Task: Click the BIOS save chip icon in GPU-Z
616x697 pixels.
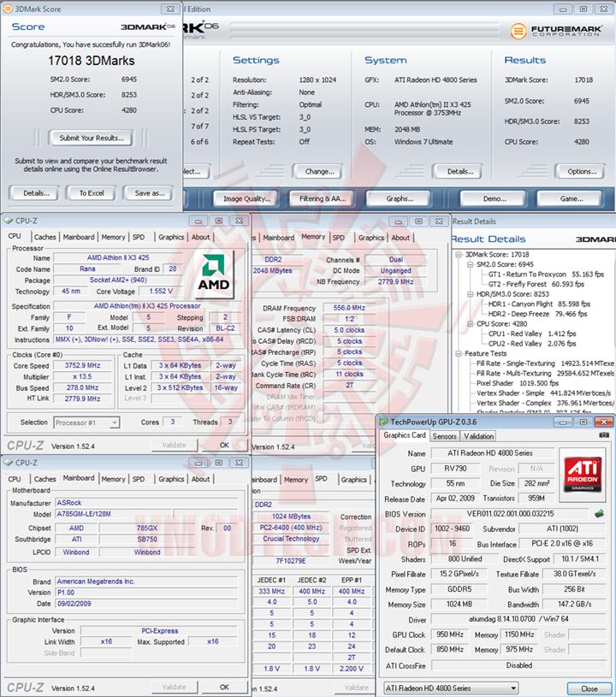Action: tap(599, 514)
